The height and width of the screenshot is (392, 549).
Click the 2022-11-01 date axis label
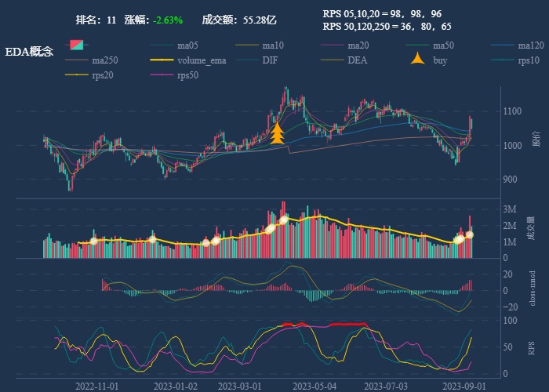tap(97, 387)
